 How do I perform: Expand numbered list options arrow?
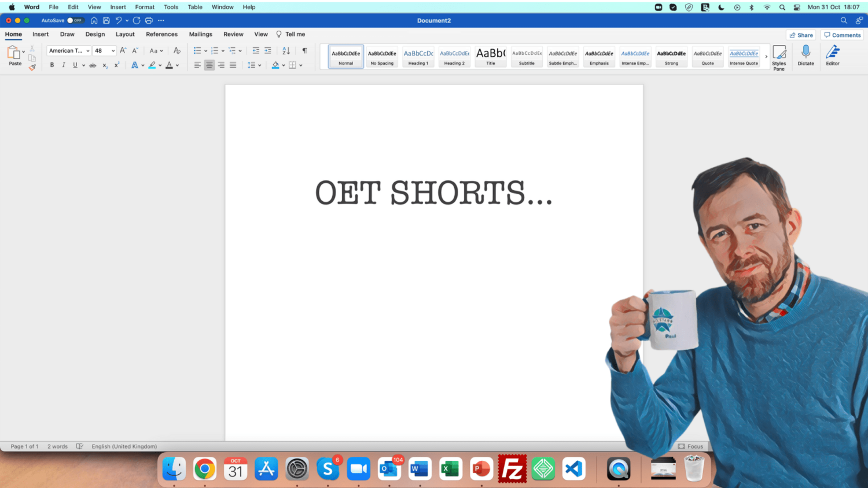pyautogui.click(x=223, y=51)
